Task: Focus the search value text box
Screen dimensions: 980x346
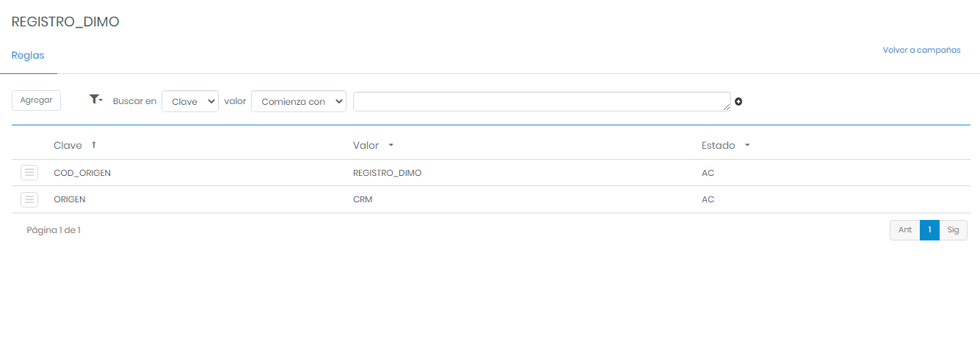Action: (x=541, y=101)
